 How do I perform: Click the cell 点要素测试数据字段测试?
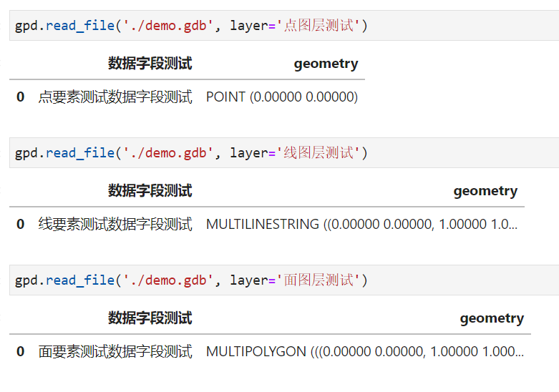[115, 97]
